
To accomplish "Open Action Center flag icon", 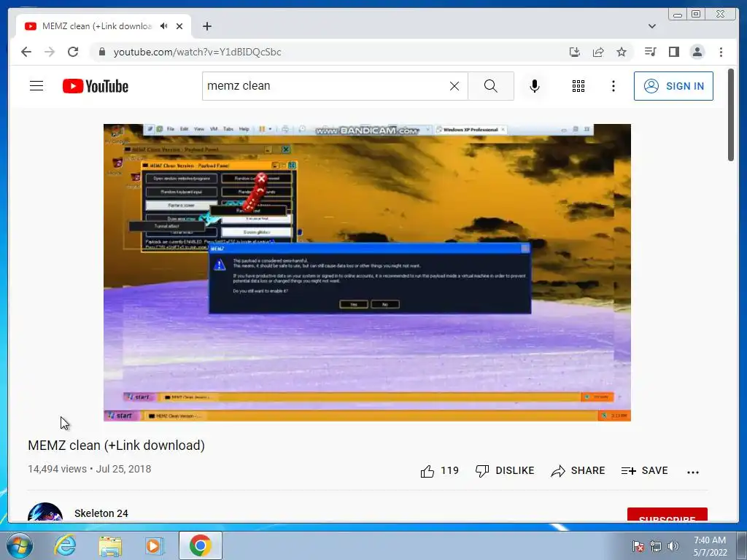I will (x=638, y=546).
